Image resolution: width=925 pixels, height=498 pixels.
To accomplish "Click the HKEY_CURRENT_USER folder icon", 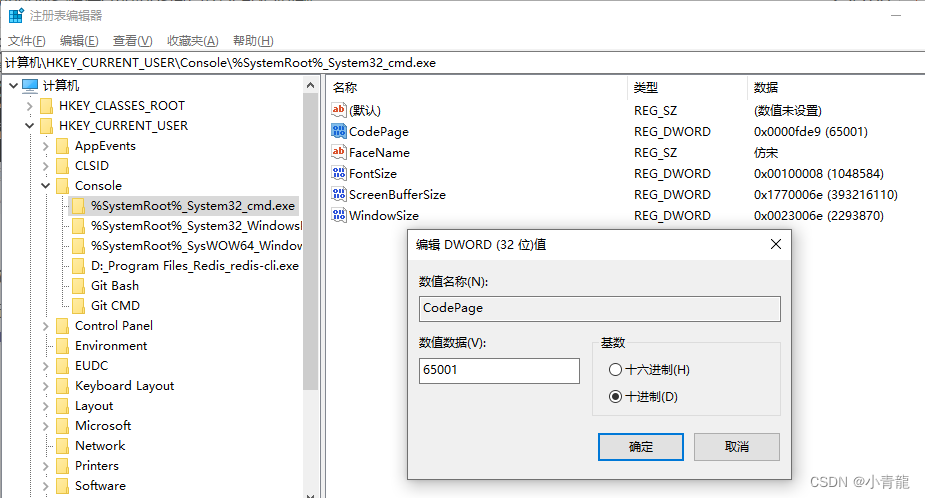I will point(47,126).
